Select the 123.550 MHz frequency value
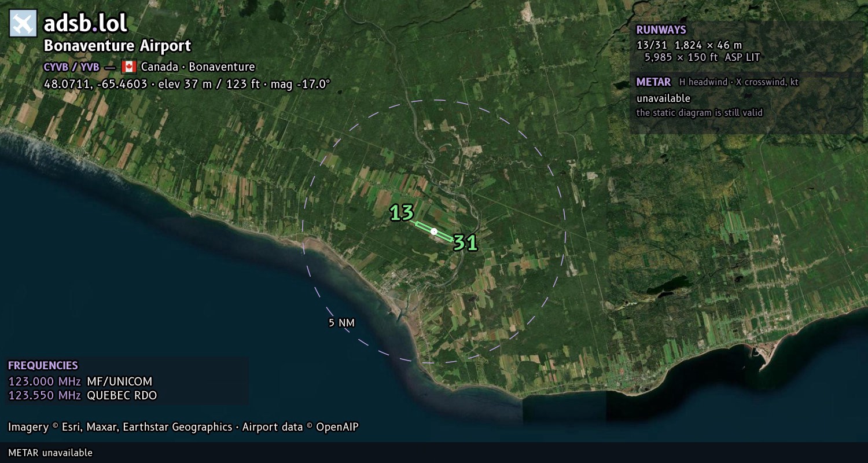Screen dimensions: 868x463 click(45, 396)
